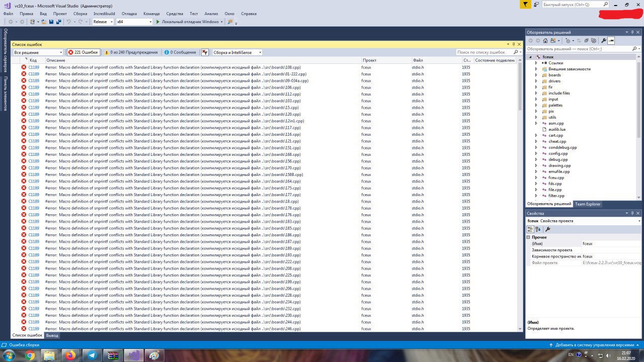
Task: Click the Home icon in Solution Explorer
Action: (x=545, y=40)
